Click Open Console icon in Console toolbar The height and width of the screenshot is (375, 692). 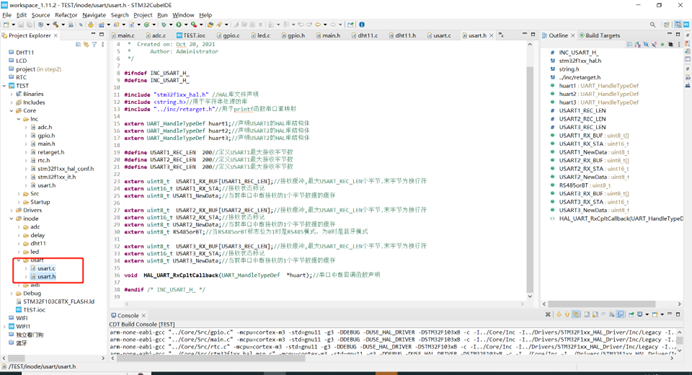pyautogui.click(x=656, y=315)
